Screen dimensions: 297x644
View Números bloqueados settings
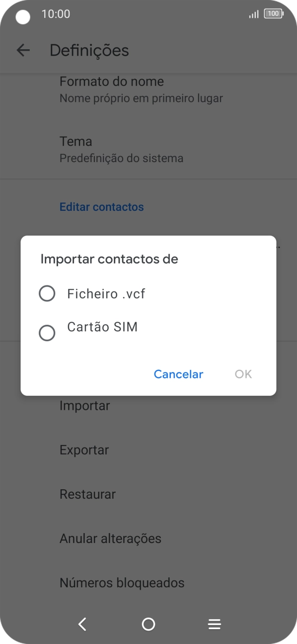coord(122,582)
